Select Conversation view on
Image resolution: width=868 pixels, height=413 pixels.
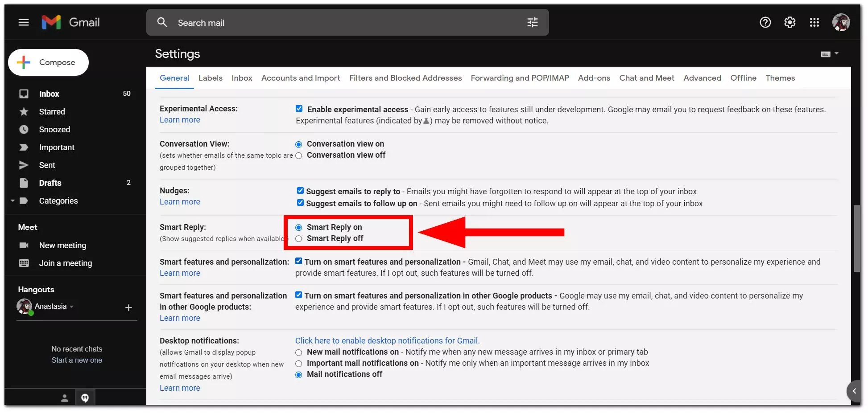pyautogui.click(x=299, y=144)
